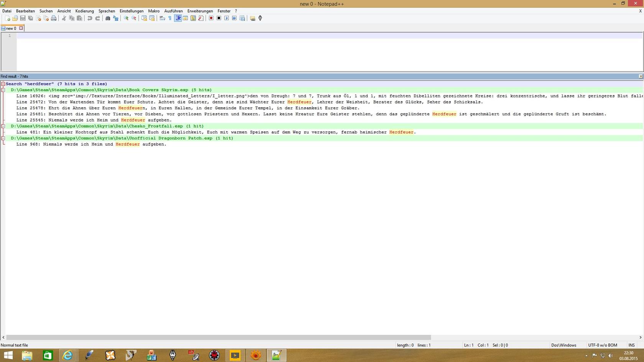
Task: Click the Print toolbar icon
Action: coord(54,18)
